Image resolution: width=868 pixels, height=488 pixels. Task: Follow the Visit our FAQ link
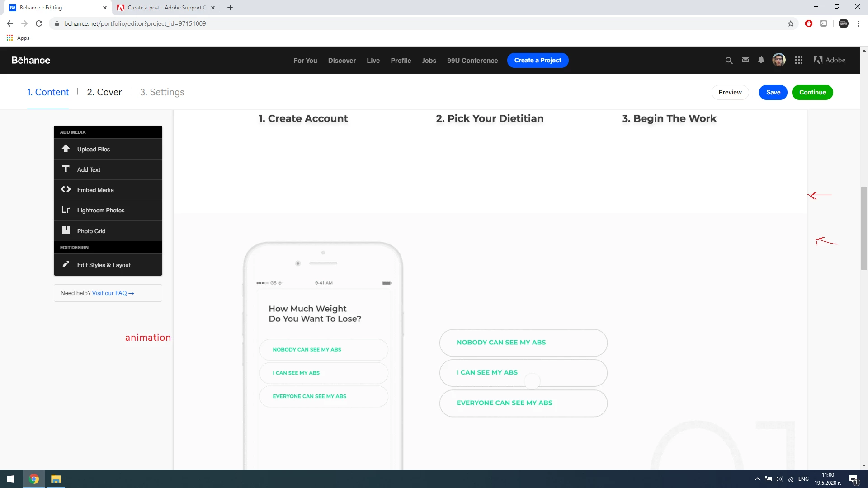[x=113, y=293]
